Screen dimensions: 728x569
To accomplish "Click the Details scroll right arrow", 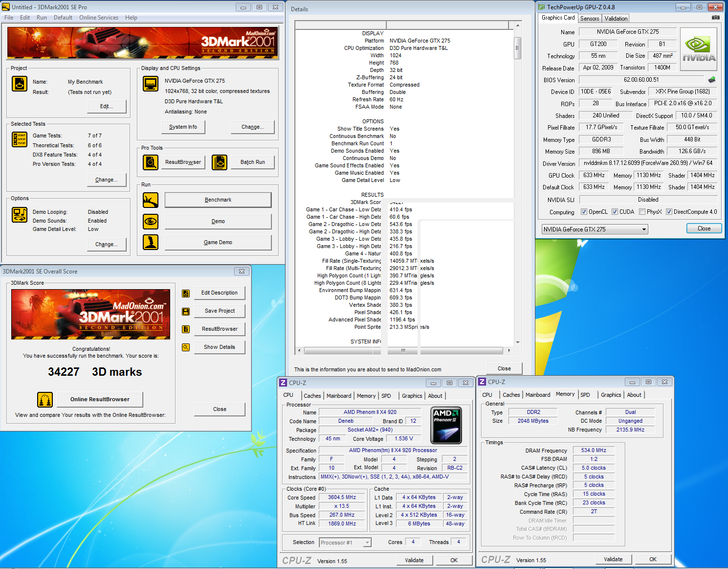I will pyautogui.click(x=509, y=350).
